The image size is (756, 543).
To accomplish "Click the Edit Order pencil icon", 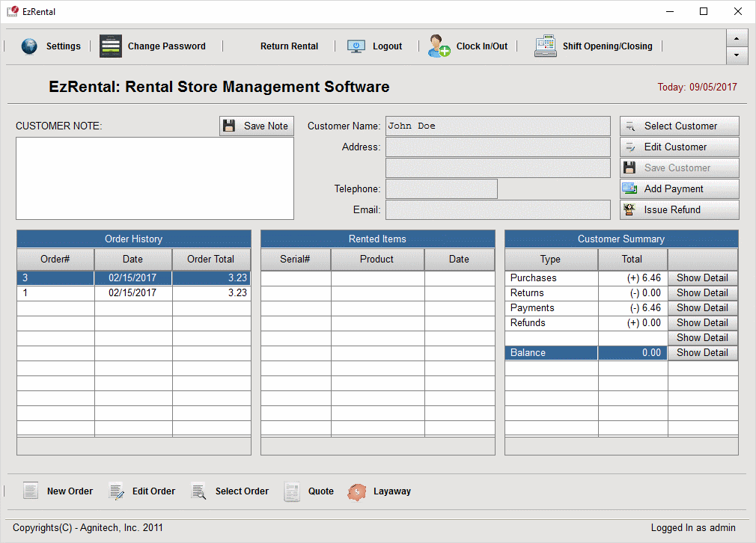I will point(117,491).
